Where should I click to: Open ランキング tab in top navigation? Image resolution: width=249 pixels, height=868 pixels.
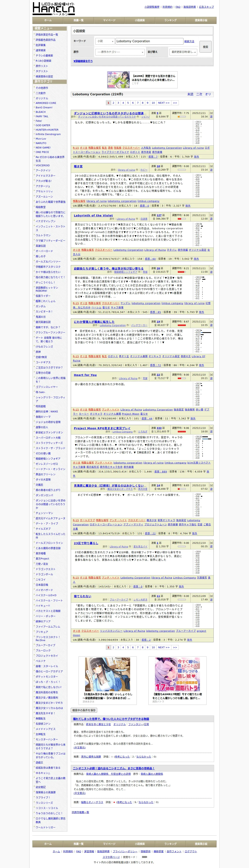[170, 20]
